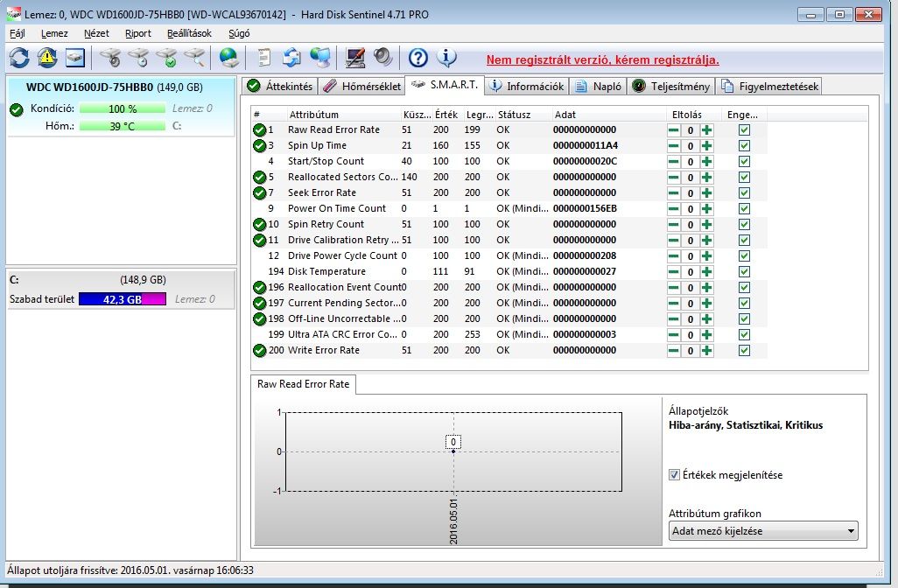Open the Súgó menu

[x=239, y=33]
